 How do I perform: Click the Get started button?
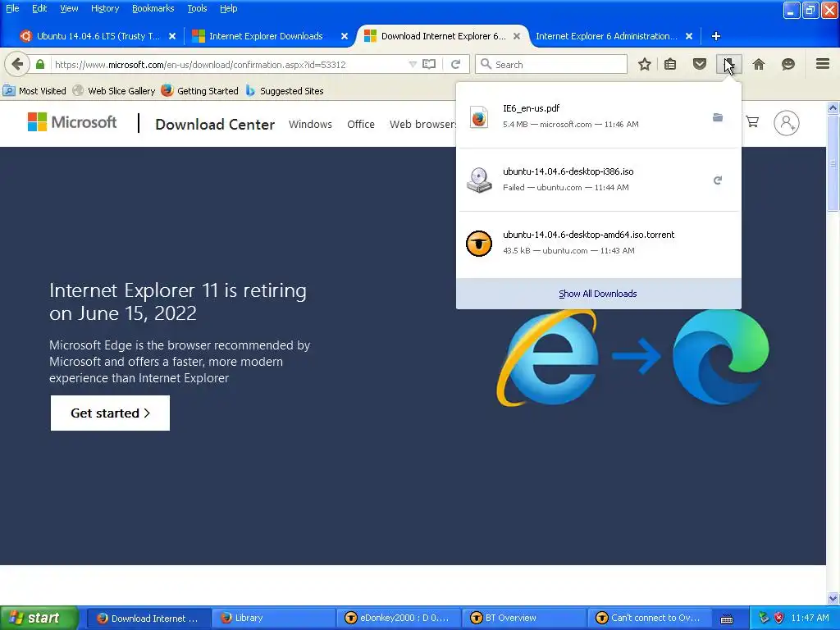click(110, 413)
